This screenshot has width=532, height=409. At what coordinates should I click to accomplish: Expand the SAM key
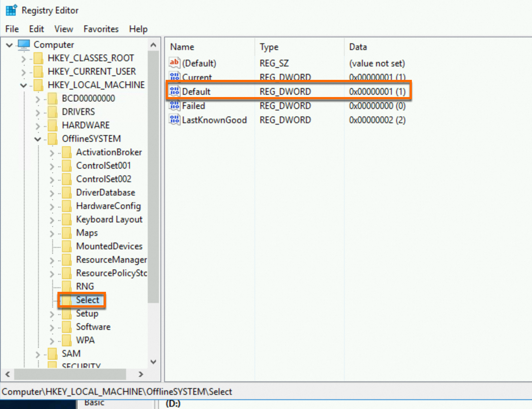click(38, 354)
